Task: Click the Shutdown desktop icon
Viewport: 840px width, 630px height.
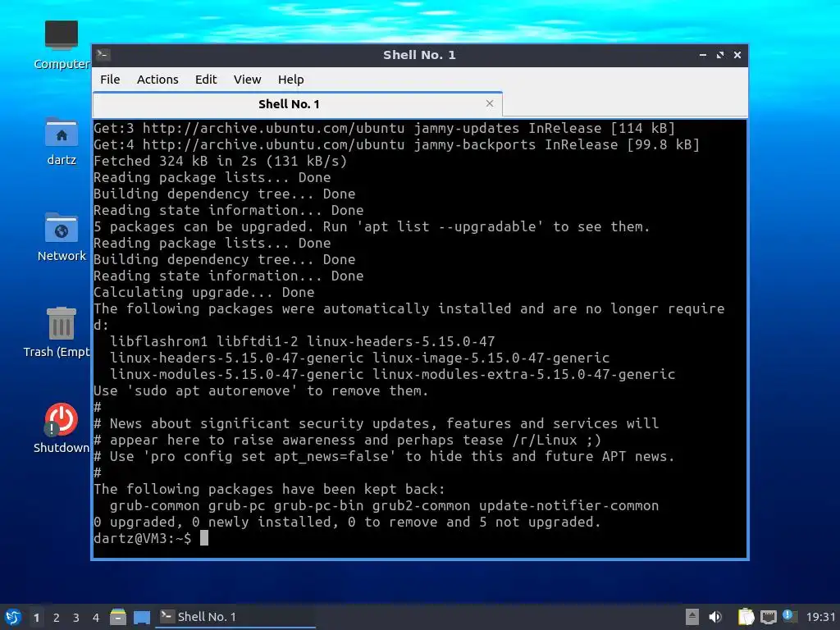Action: [61, 428]
